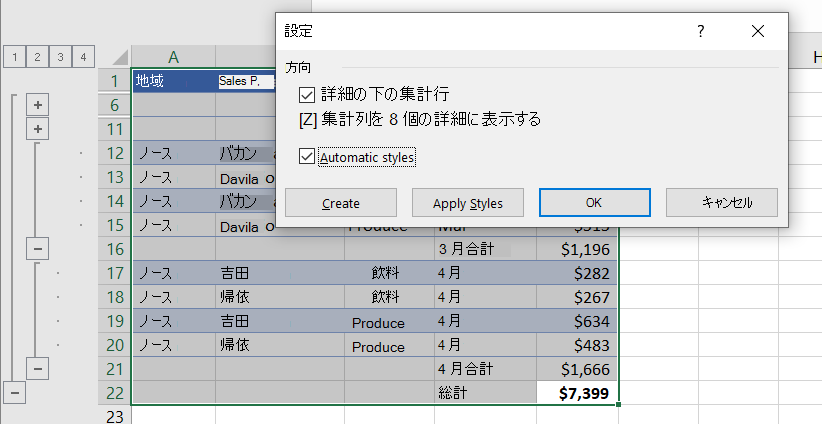Image resolution: width=822 pixels, height=424 pixels.
Task: Select row 12 header
Action: [115, 153]
